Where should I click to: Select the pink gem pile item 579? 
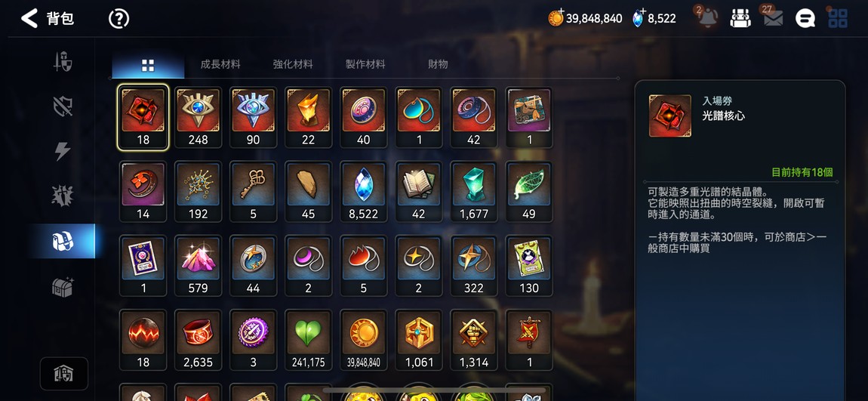pos(199,265)
